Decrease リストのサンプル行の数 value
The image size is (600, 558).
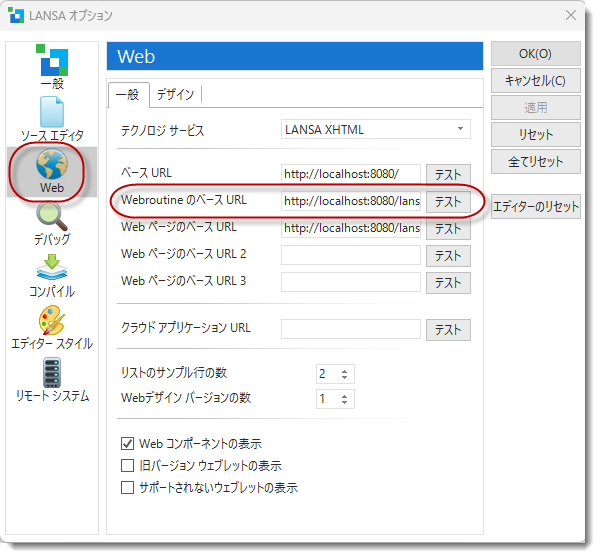point(344,377)
